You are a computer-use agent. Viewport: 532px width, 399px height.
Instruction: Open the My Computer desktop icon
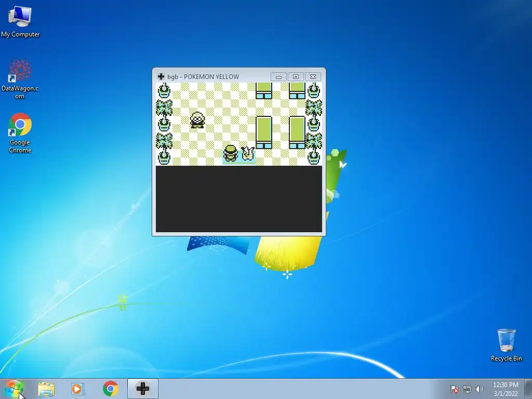click(x=20, y=21)
